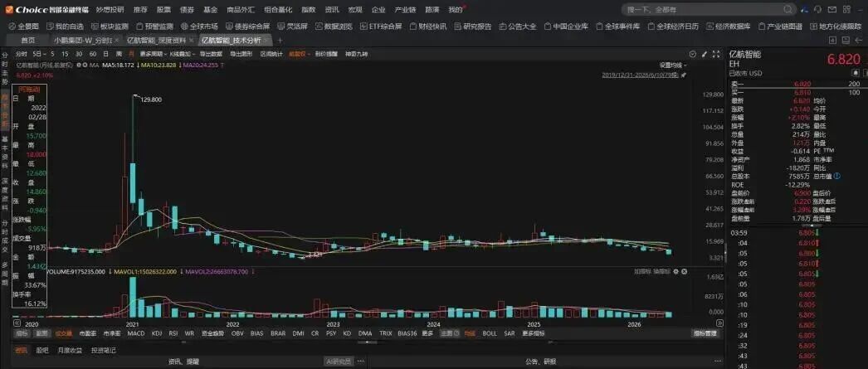The width and height of the screenshot is (868, 369).
Task: Click the search box 搜一下，全都有
Action: click(709, 9)
